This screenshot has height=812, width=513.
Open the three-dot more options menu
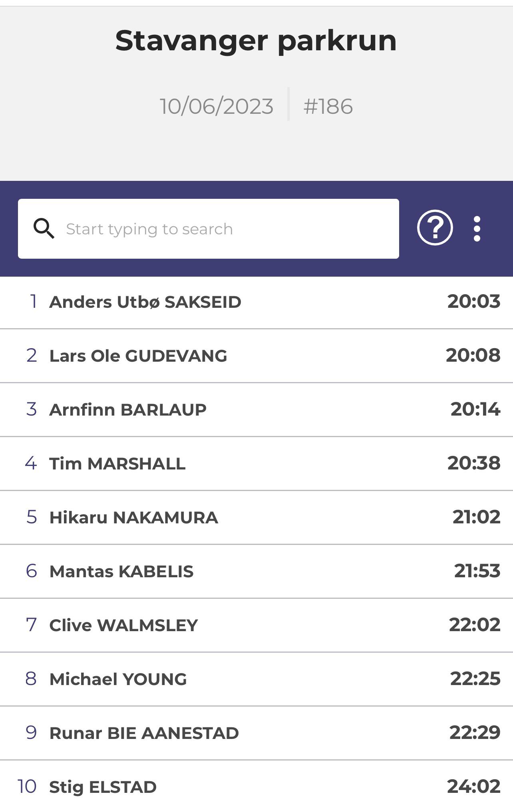point(477,229)
